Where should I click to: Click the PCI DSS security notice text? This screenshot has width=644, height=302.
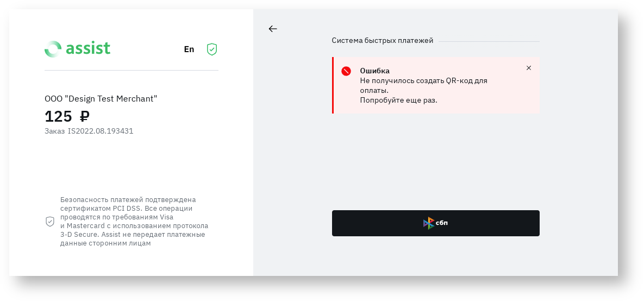[x=134, y=221]
